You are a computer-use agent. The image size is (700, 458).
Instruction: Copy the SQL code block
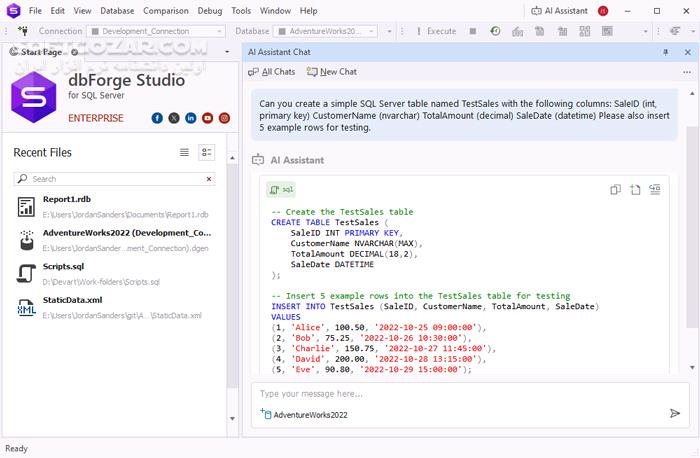[615, 190]
